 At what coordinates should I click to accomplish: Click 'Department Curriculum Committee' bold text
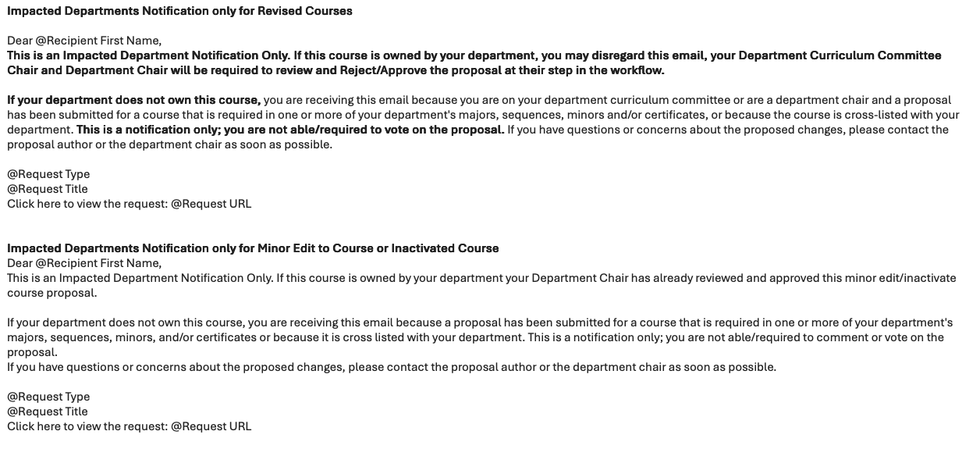tap(840, 55)
